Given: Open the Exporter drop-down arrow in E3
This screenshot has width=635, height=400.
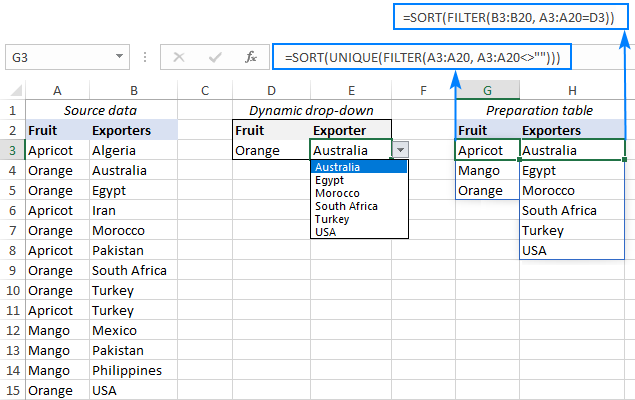Looking at the screenshot, I should (400, 150).
